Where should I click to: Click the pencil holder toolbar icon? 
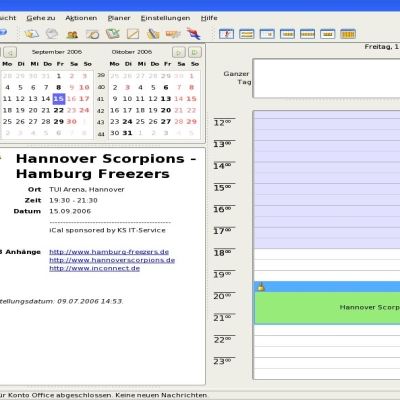point(153,34)
